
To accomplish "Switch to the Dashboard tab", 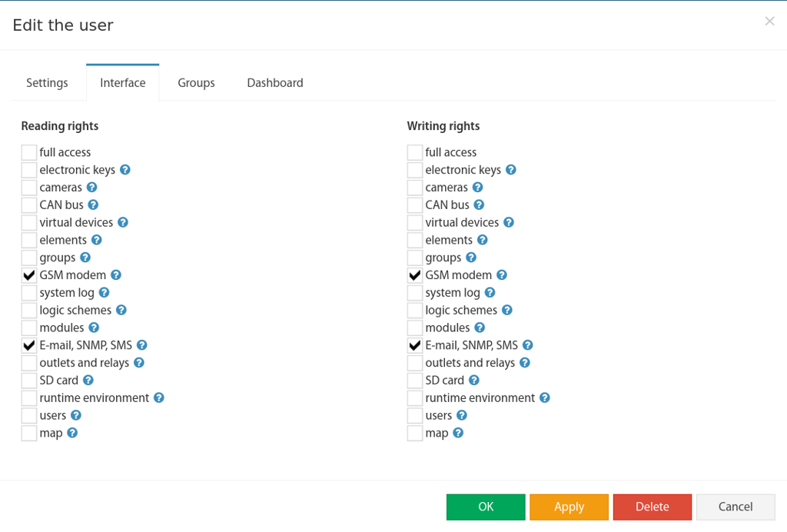I will coord(275,83).
